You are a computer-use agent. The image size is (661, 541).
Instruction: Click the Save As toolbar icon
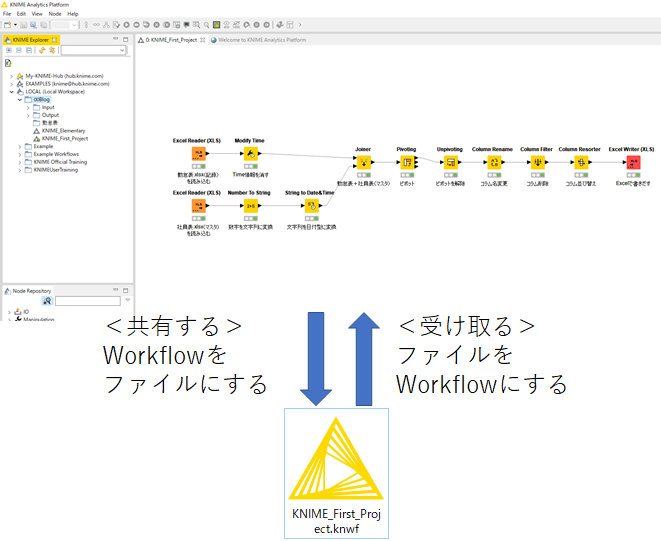coord(33,25)
